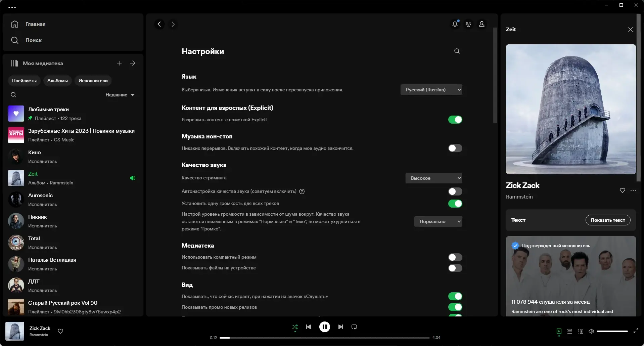Select the Альбомы filter tab

(57, 81)
